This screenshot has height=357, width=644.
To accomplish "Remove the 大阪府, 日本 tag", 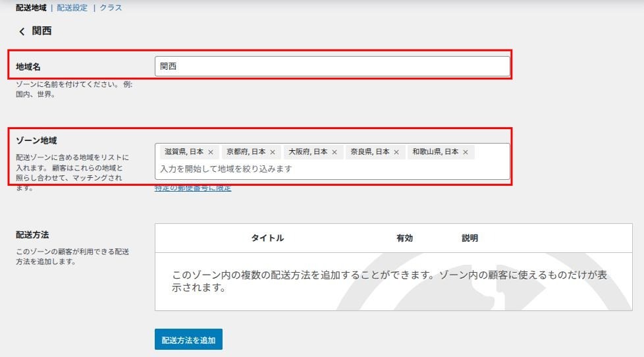I will (x=335, y=152).
